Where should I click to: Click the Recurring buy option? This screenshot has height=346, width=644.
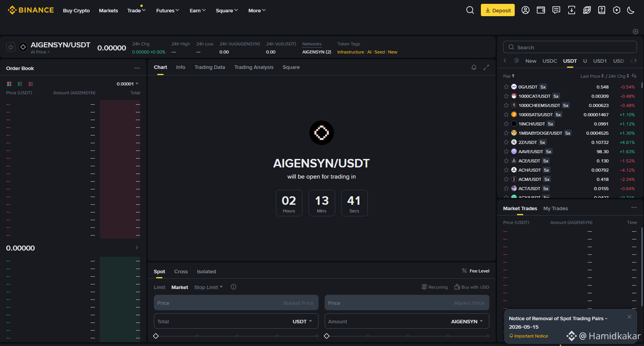(435, 287)
